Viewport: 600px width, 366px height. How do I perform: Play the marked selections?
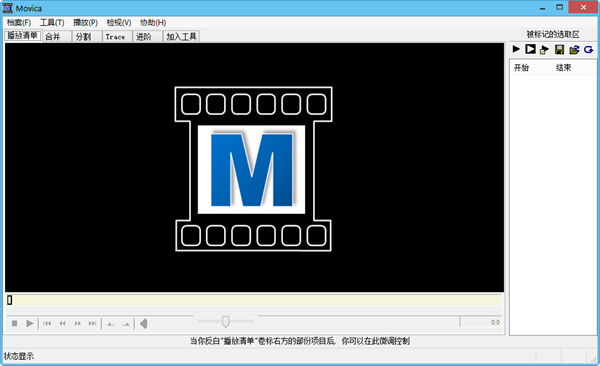click(x=516, y=49)
